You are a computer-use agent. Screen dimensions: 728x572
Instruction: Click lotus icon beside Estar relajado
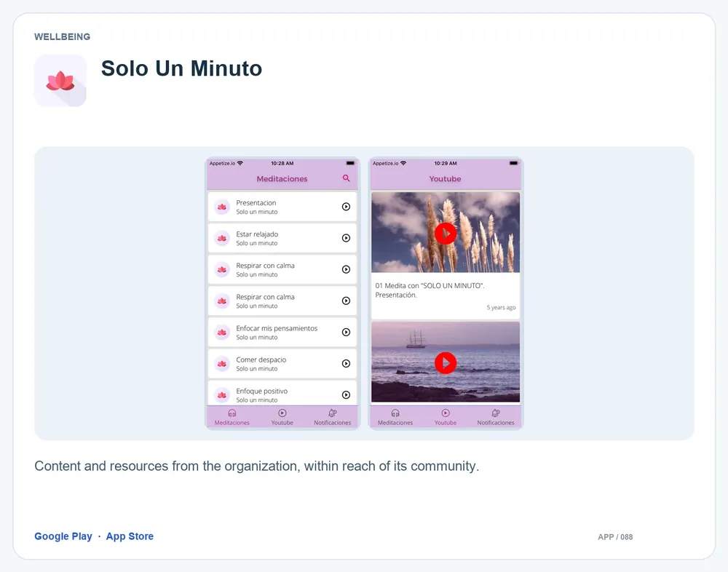coord(222,238)
